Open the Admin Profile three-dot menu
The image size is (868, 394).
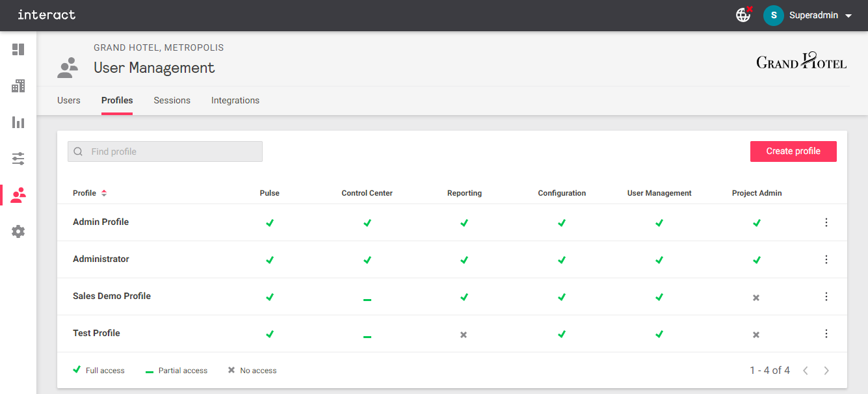coord(826,222)
